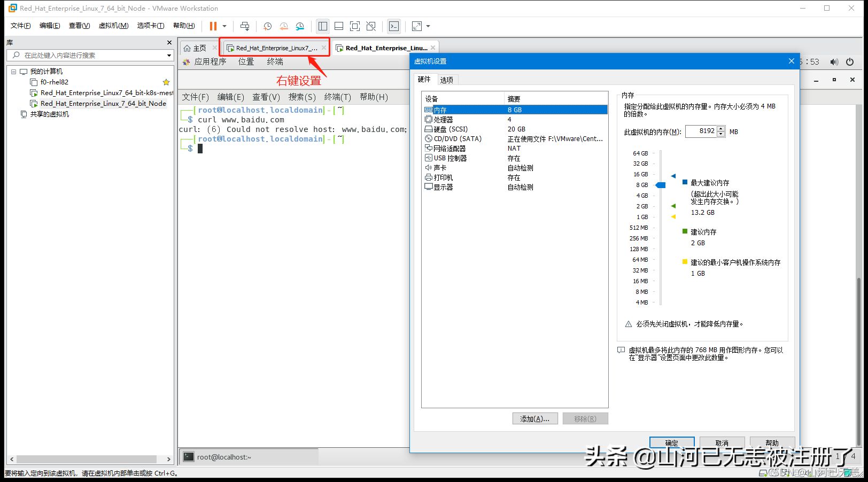Enter full screen mode

coord(355,26)
